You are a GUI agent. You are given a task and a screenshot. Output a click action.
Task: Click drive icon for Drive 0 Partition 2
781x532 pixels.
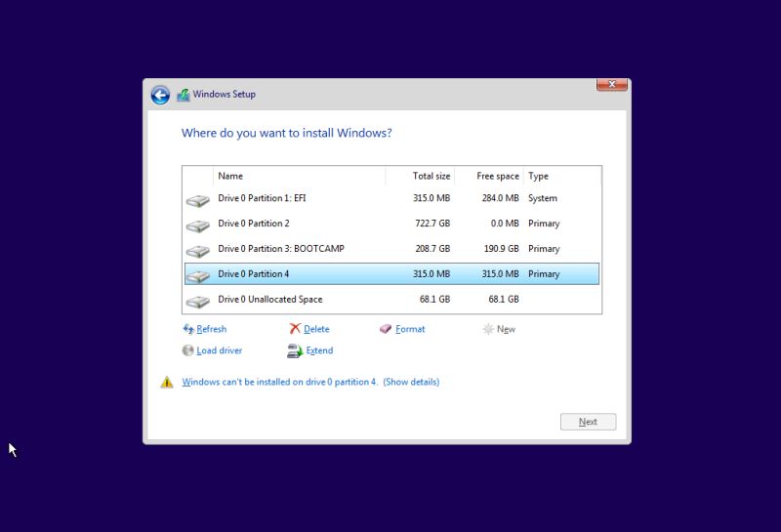pyautogui.click(x=198, y=226)
